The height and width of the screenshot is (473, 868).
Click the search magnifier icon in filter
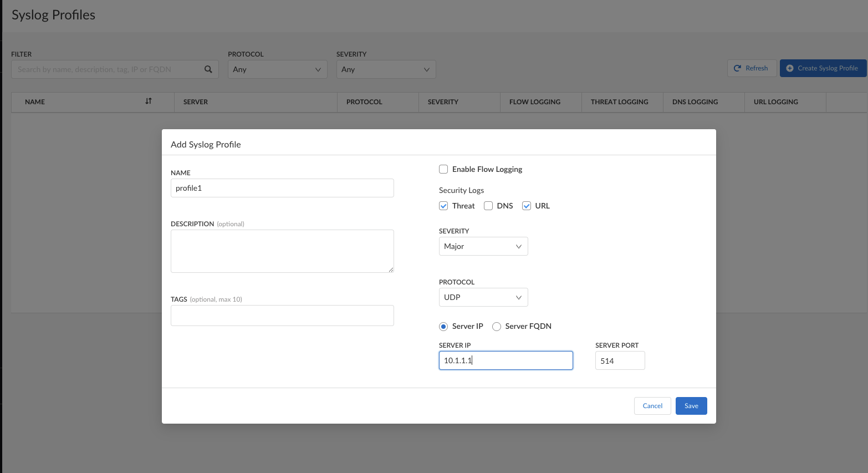pyautogui.click(x=208, y=69)
